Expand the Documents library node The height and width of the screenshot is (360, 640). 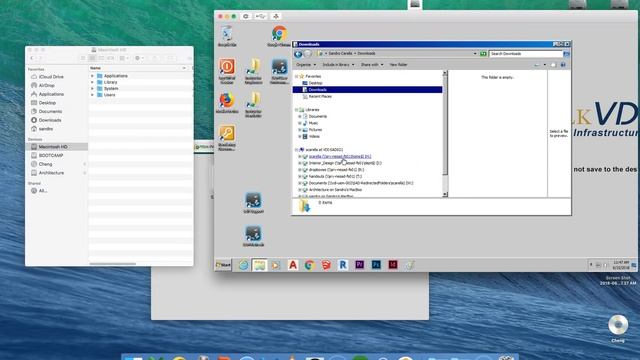coord(300,116)
